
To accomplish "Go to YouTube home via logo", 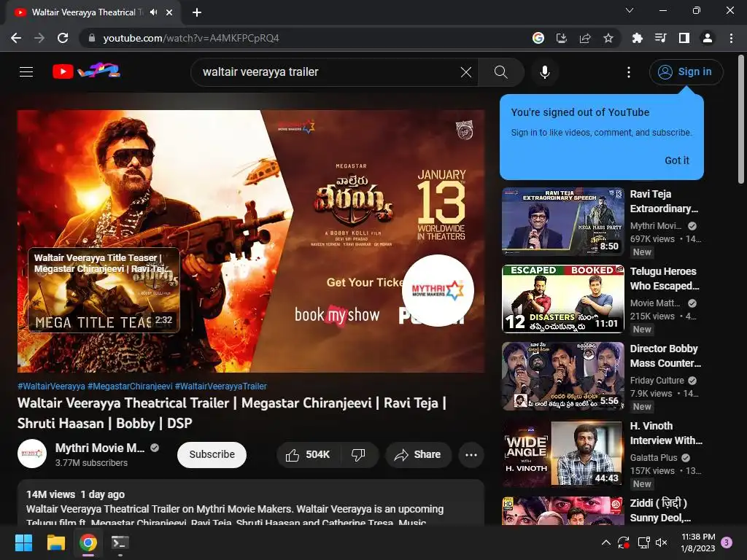I will point(86,71).
